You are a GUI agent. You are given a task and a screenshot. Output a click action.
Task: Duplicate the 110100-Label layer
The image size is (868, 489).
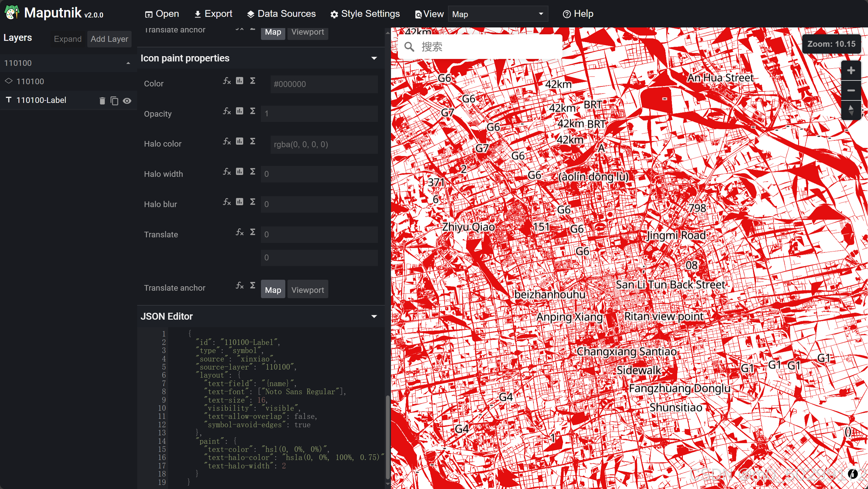coord(114,101)
